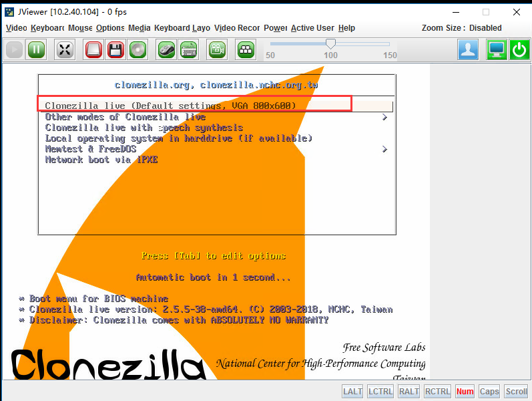Open the Video menu
The height and width of the screenshot is (401, 532).
[16, 28]
